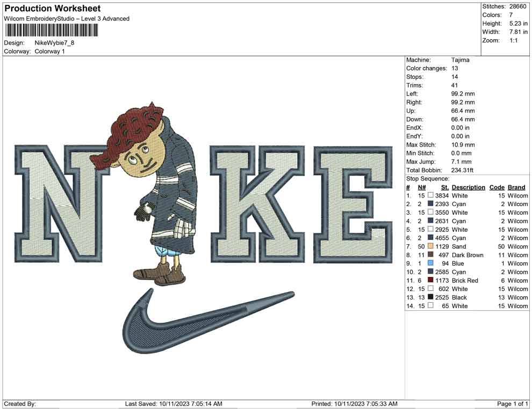Click the Up value '66.4 mm'

(463, 111)
